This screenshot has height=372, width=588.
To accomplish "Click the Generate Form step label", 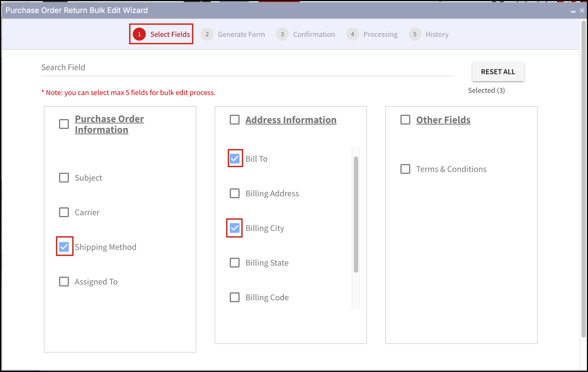I will pos(241,34).
